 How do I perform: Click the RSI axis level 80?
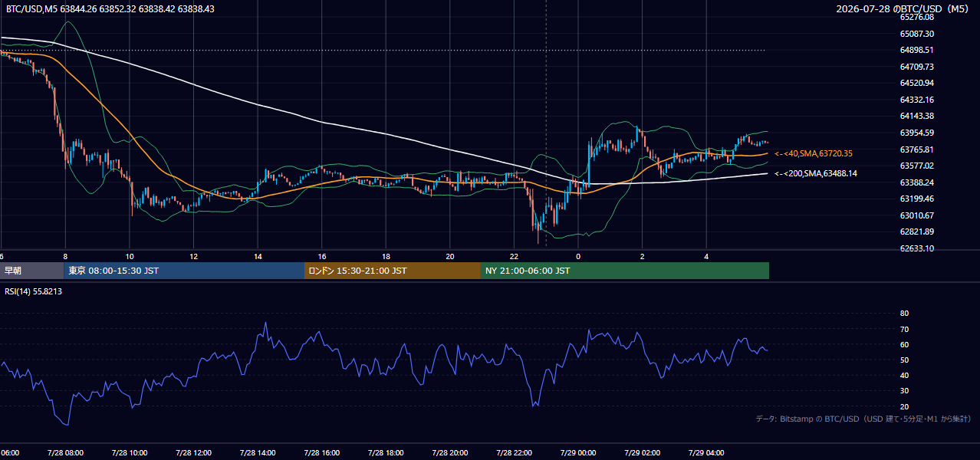click(904, 314)
